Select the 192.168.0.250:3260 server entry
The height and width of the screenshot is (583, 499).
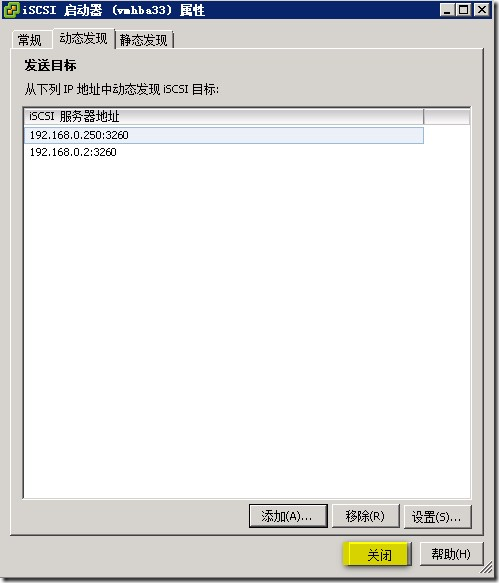coord(224,135)
